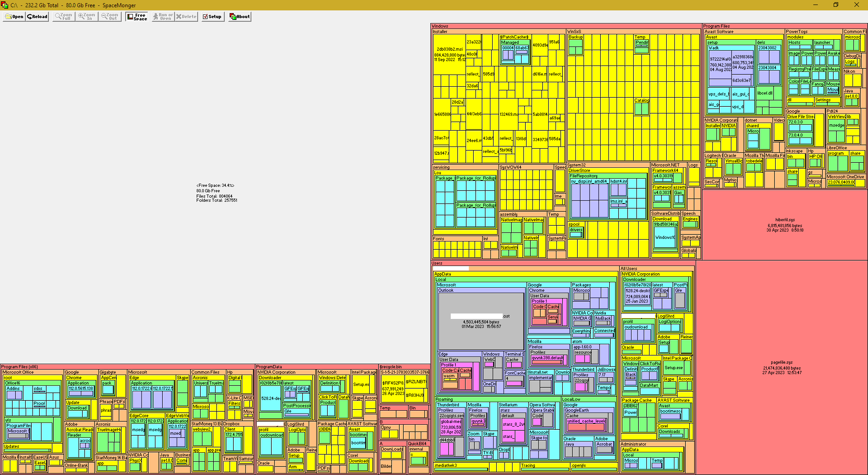Viewport: 868px width, 475px height.
Task: Select the hiberfil.sys file block
Action: (x=785, y=225)
